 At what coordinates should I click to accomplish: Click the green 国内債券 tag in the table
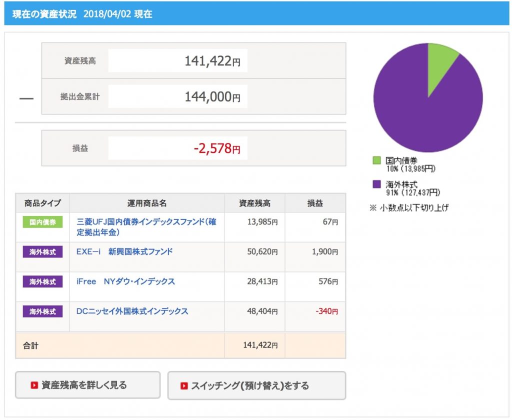(42, 222)
